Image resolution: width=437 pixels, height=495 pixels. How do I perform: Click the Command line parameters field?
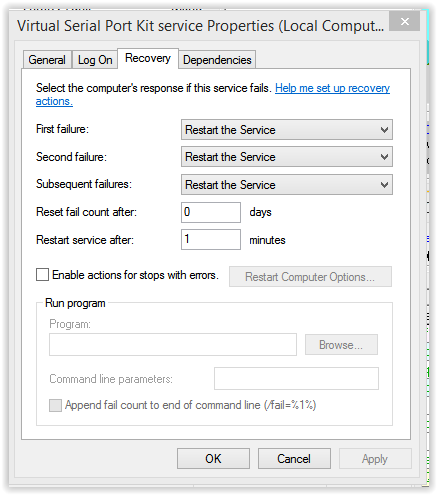[296, 379]
